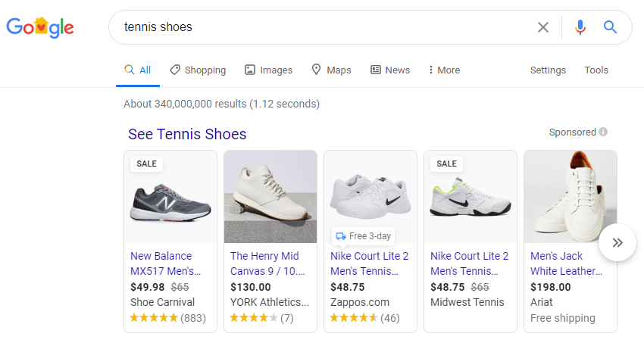Open the Maps tab
644x346 pixels.
331,70
